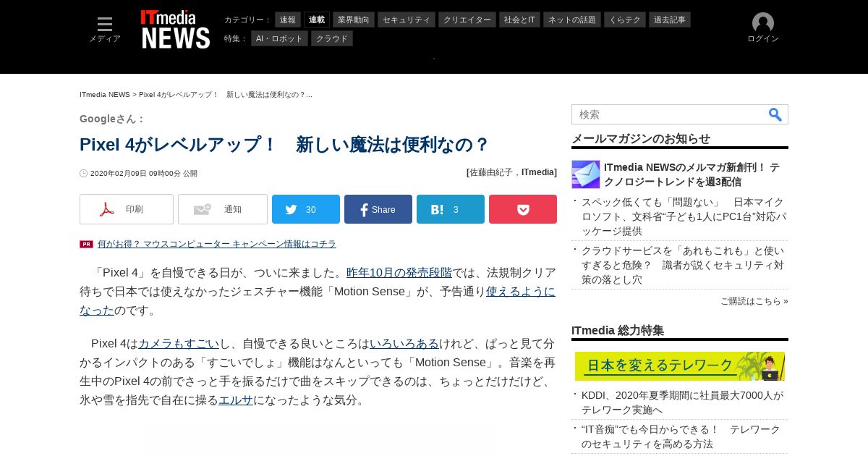
Task: Click the search magnifier icon
Action: pyautogui.click(x=775, y=114)
